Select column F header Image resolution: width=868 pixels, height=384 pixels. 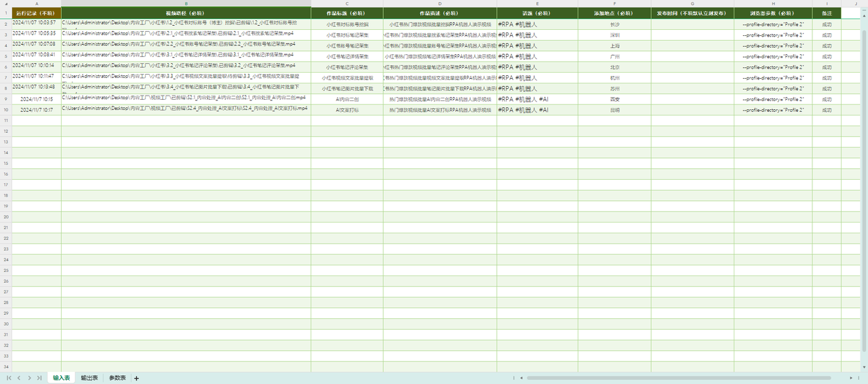pos(614,3)
